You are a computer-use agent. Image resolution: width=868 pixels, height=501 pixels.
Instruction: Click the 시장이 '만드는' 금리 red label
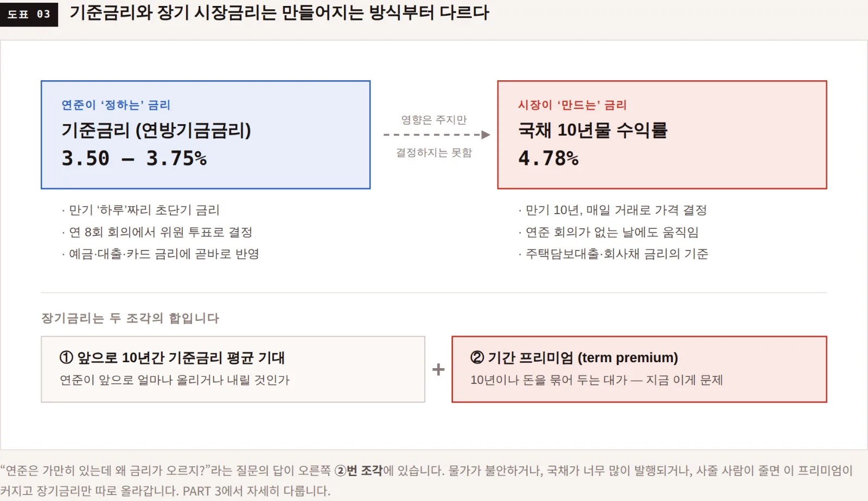tap(572, 105)
